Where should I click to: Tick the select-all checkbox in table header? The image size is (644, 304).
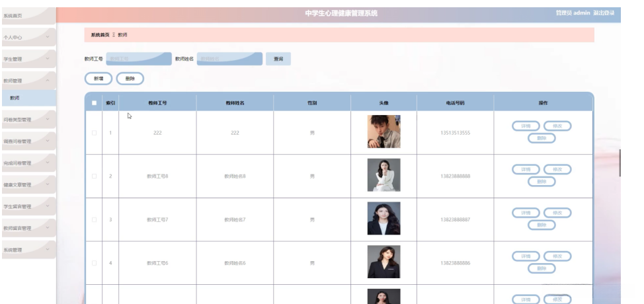pyautogui.click(x=94, y=103)
